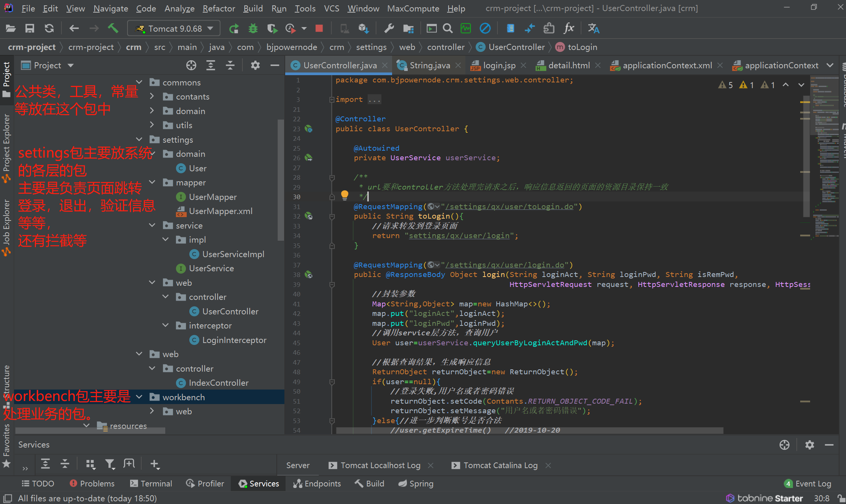Click the Translate icon in toolbar
This screenshot has height=504, width=846.
click(x=593, y=28)
